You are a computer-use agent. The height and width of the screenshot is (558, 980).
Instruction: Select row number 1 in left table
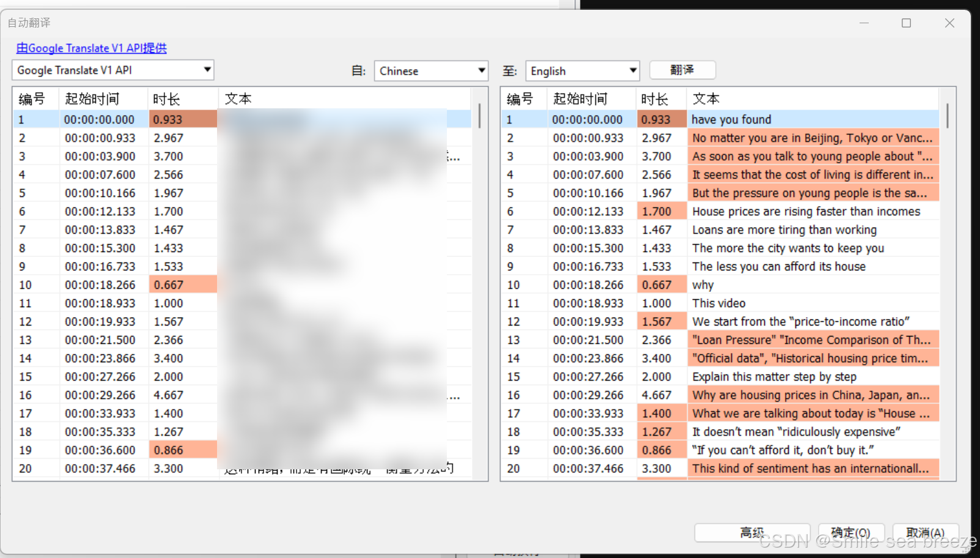point(21,119)
